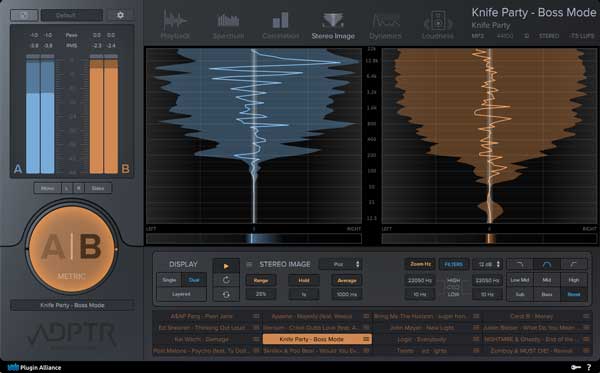The height and width of the screenshot is (373, 600).
Task: Toggle the big A|B switch knob
Action: (72, 249)
